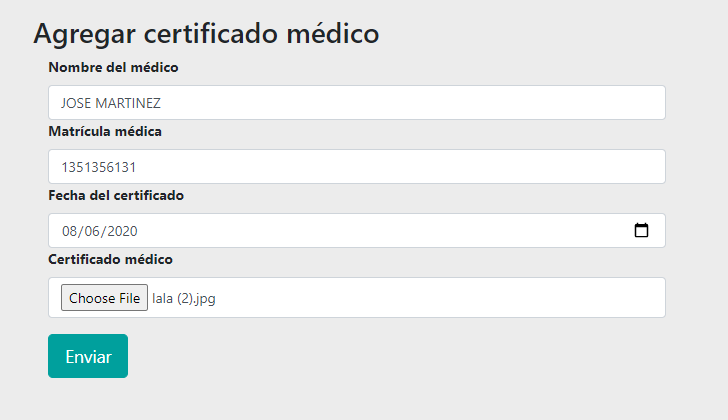
Task: Click the word certificado in the page heading
Action: pos(211,33)
